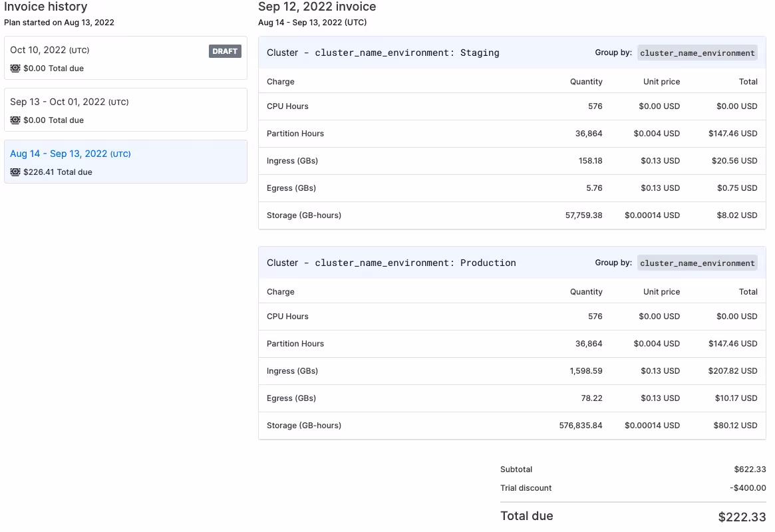Click Staging Egress total $0.75 USD

tap(737, 188)
